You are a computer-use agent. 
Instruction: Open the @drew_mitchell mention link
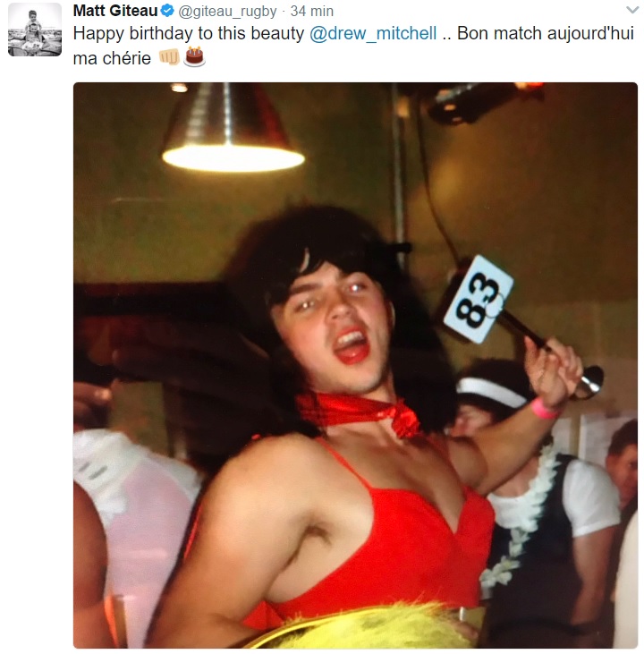(373, 34)
